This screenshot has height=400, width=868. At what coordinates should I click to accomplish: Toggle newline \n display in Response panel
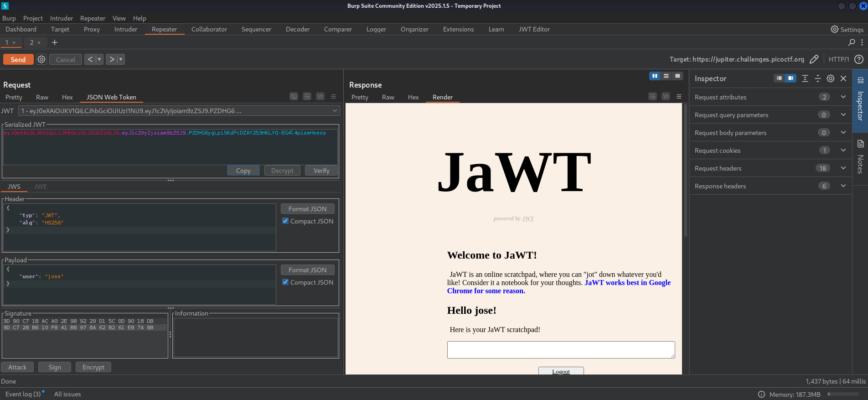666,96
